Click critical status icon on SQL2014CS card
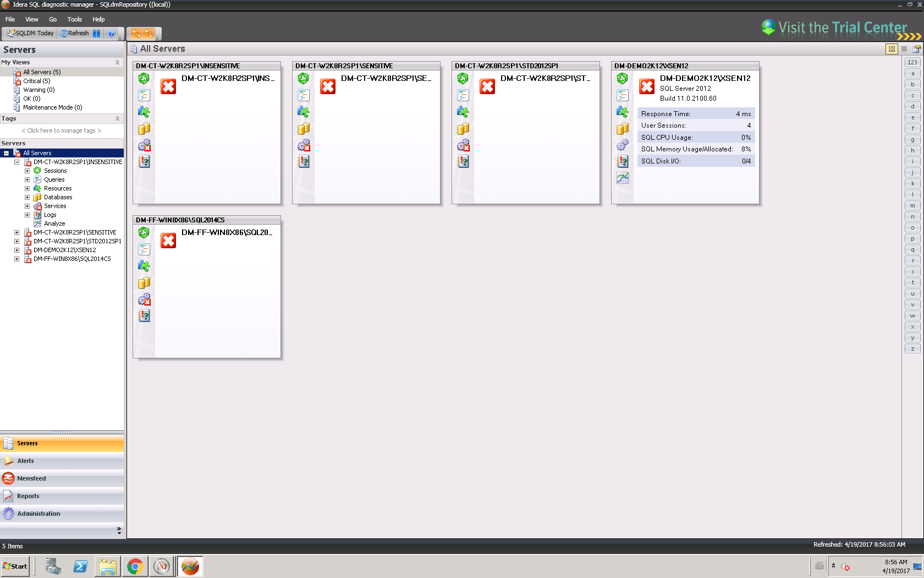This screenshot has height=578, width=924. pos(168,241)
